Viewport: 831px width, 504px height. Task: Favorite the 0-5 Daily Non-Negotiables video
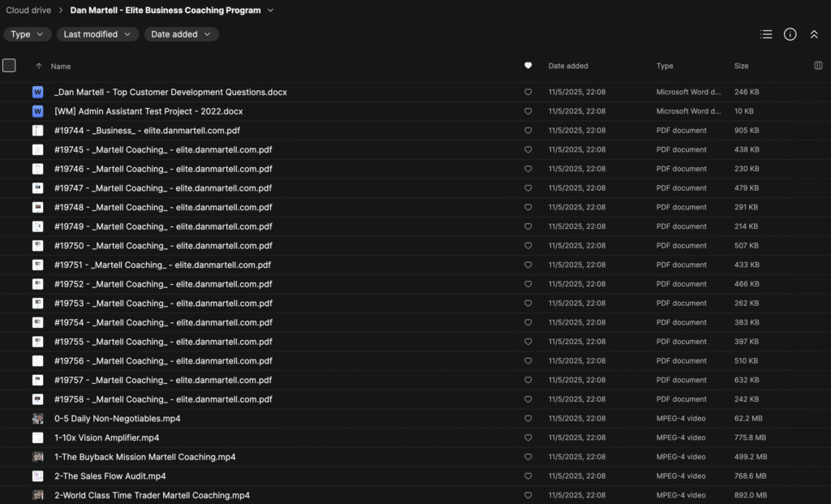[x=528, y=419]
